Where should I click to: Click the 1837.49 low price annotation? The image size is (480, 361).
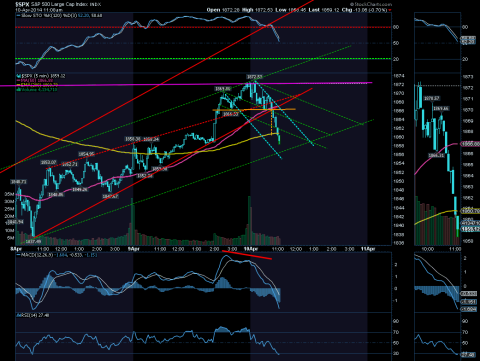[x=33, y=241]
